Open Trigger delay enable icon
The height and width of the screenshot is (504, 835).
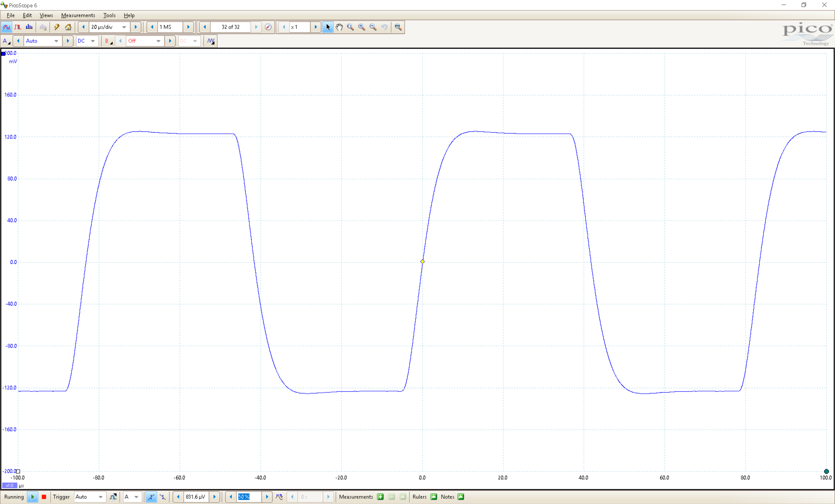coord(279,496)
